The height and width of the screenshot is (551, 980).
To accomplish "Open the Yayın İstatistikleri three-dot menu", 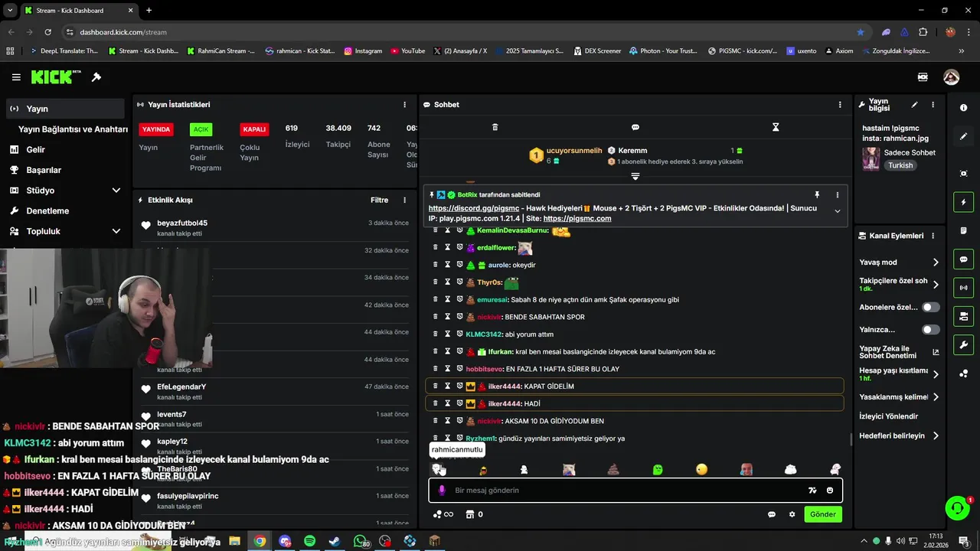I will 405,104.
